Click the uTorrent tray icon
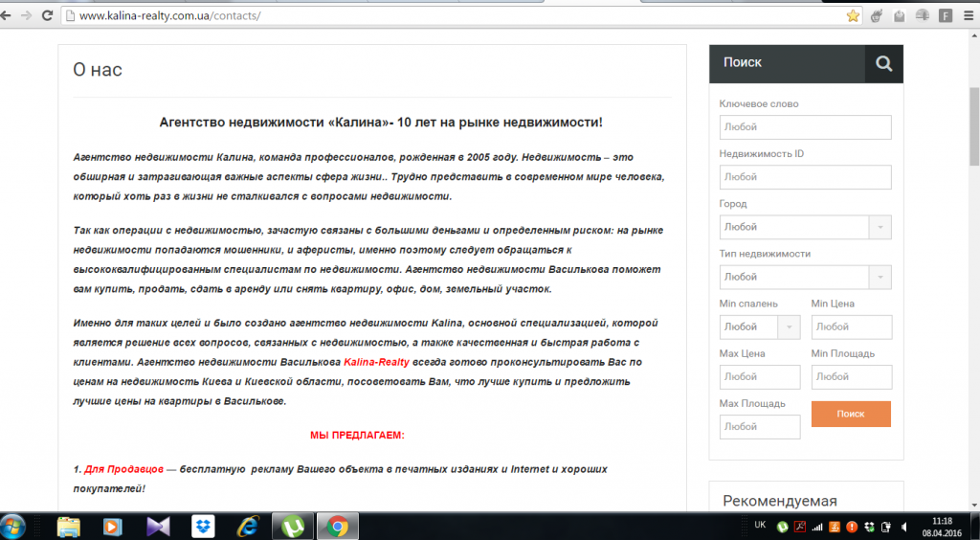Viewport: 980px width, 540px height. pyautogui.click(x=782, y=527)
